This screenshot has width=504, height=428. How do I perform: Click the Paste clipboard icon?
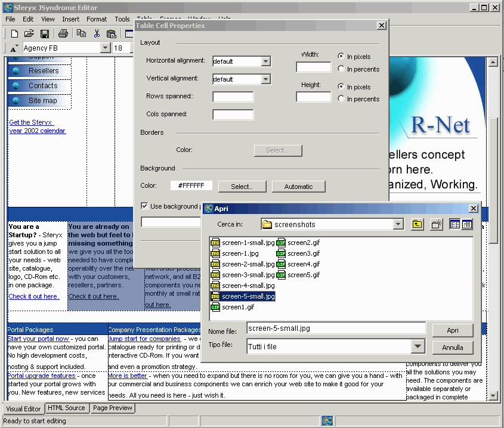click(112, 33)
